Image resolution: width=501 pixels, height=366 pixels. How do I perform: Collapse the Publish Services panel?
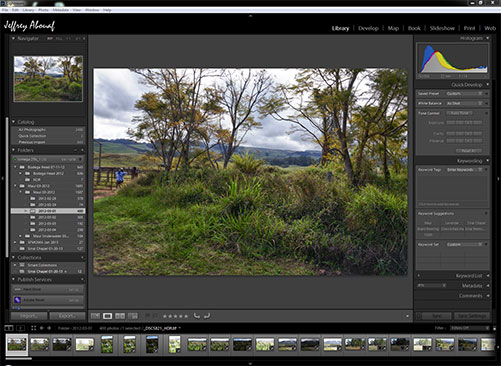click(x=13, y=279)
